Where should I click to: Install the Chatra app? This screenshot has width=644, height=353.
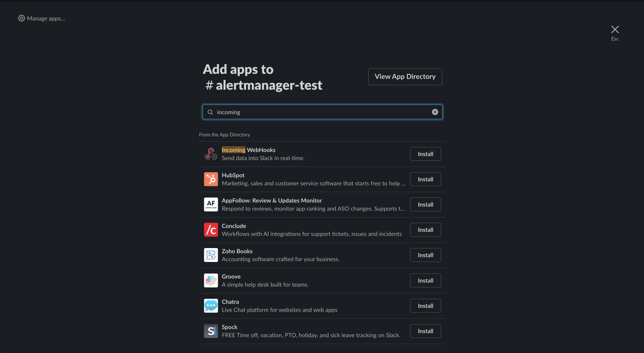(425, 306)
